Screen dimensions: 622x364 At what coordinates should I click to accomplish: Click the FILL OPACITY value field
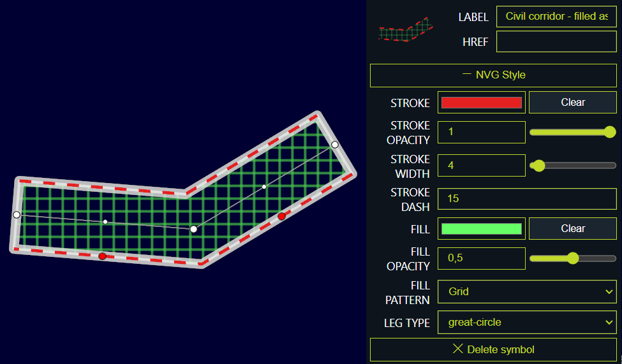[481, 258]
